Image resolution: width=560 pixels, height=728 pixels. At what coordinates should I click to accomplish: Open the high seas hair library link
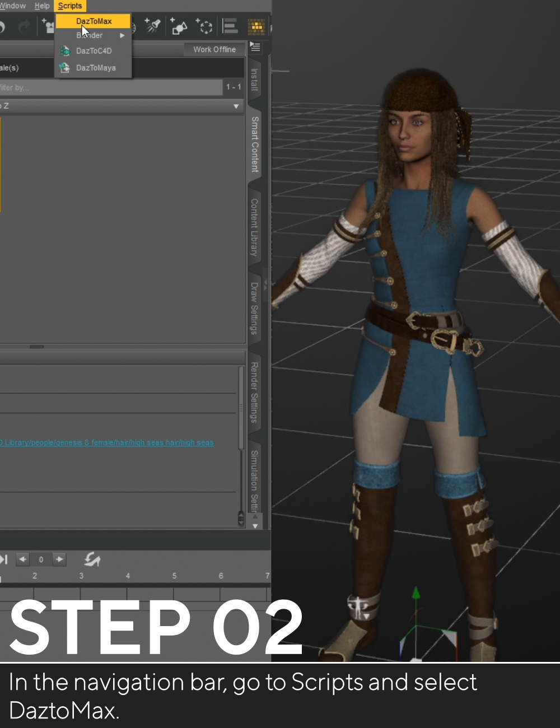[107, 442]
